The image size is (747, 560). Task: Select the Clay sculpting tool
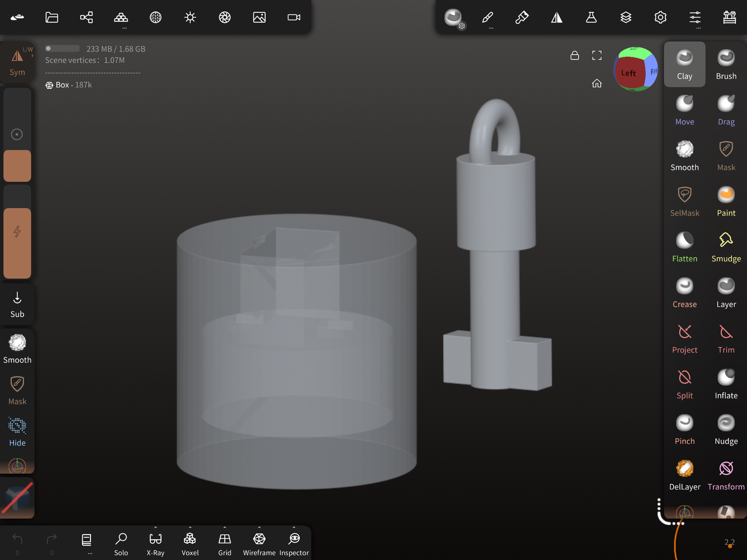(684, 64)
